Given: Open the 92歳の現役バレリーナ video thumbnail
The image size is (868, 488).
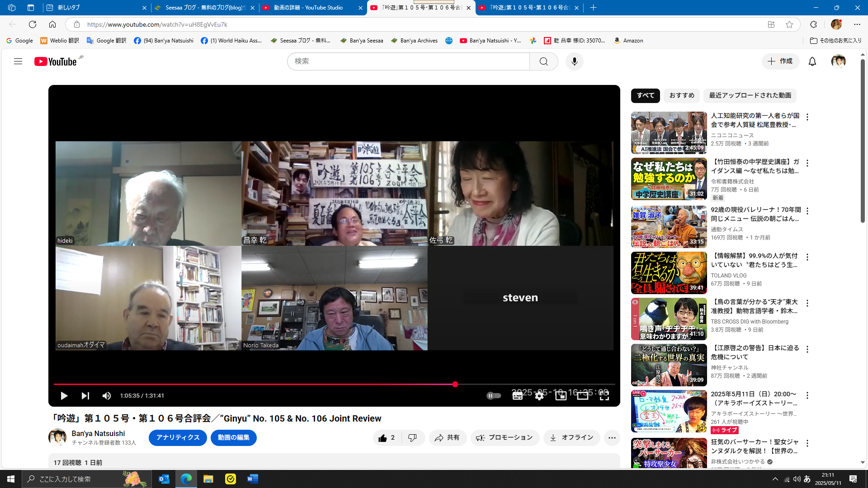Looking at the screenshot, I should (x=668, y=226).
